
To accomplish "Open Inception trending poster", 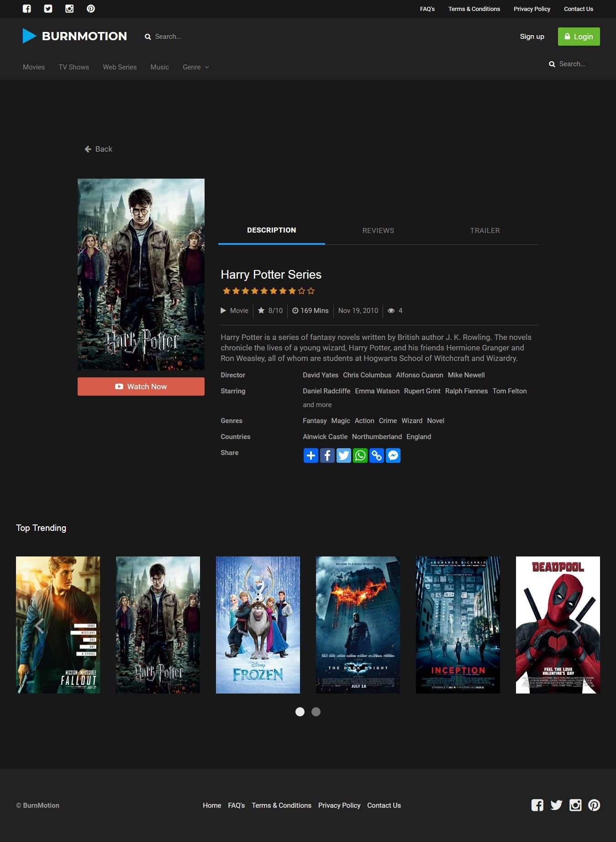I will 458,625.
